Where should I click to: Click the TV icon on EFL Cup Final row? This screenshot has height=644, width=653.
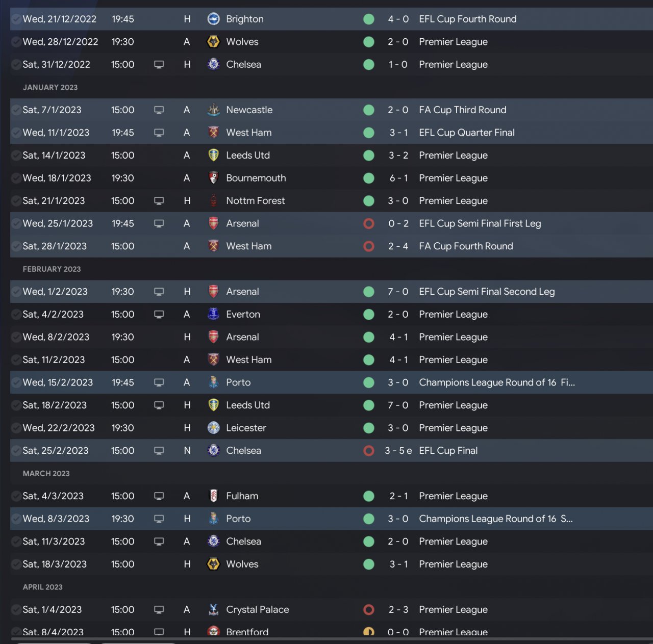pos(159,451)
